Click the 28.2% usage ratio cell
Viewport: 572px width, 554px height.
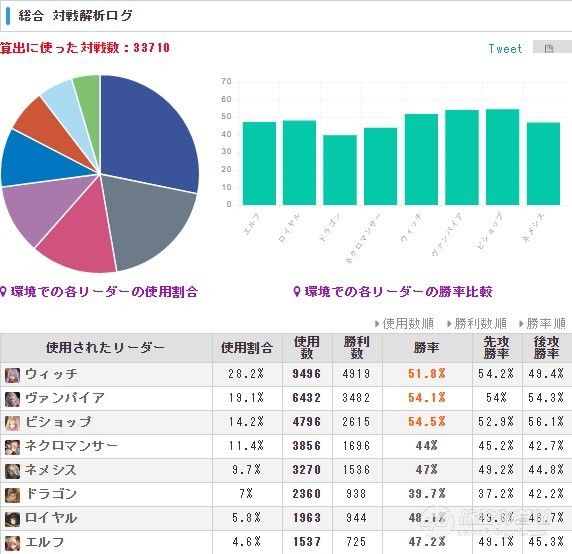(x=246, y=374)
